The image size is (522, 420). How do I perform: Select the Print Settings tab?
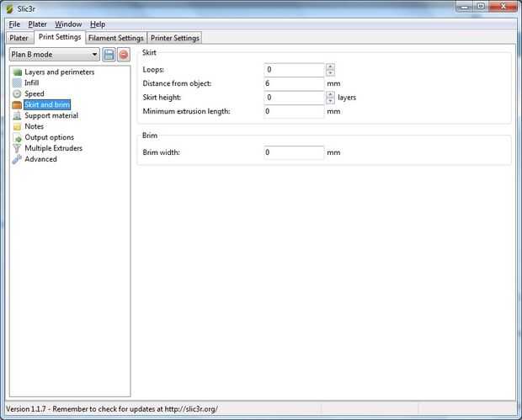coord(60,37)
